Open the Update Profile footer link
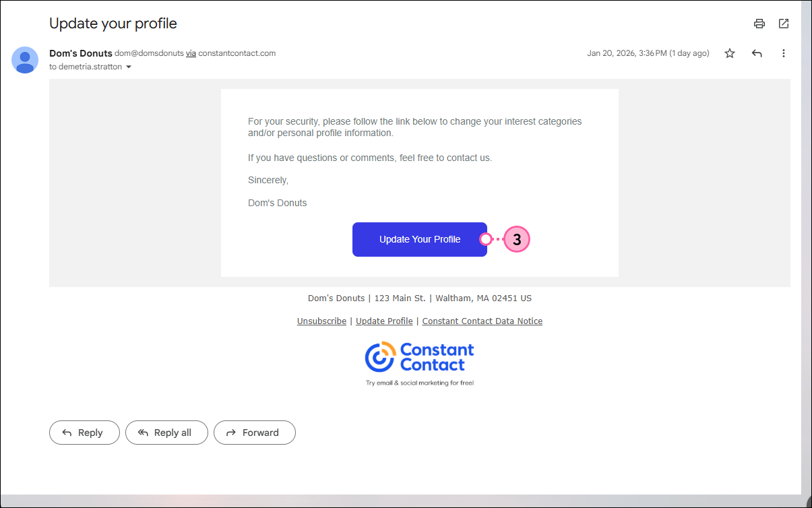 384,321
